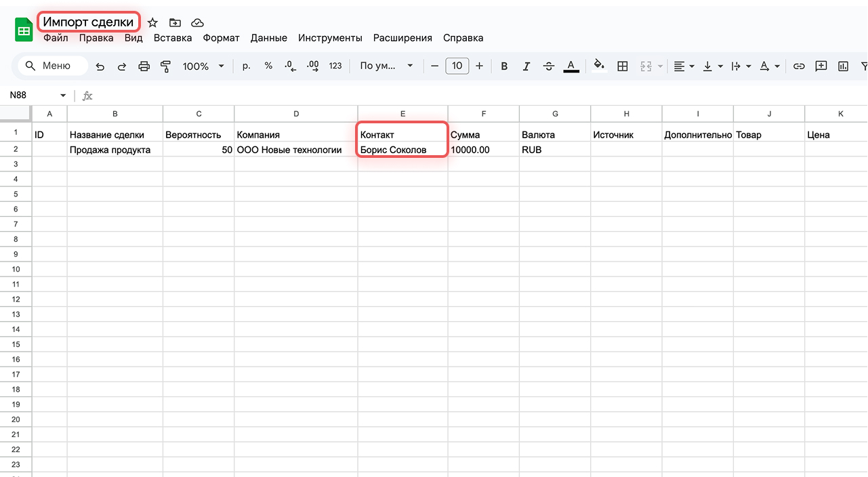Open the text rotation dropdown
This screenshot has width=868, height=477.
point(770,66)
